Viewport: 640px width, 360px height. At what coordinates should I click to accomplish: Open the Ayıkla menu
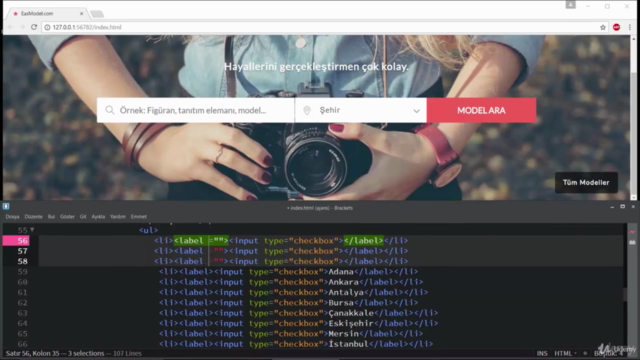pos(98,217)
